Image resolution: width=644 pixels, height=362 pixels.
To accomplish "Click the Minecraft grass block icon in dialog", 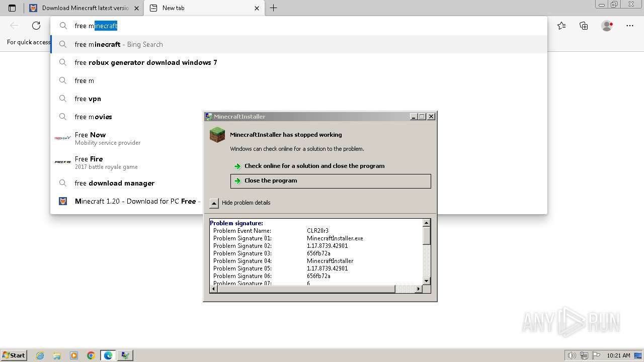I will point(217,135).
